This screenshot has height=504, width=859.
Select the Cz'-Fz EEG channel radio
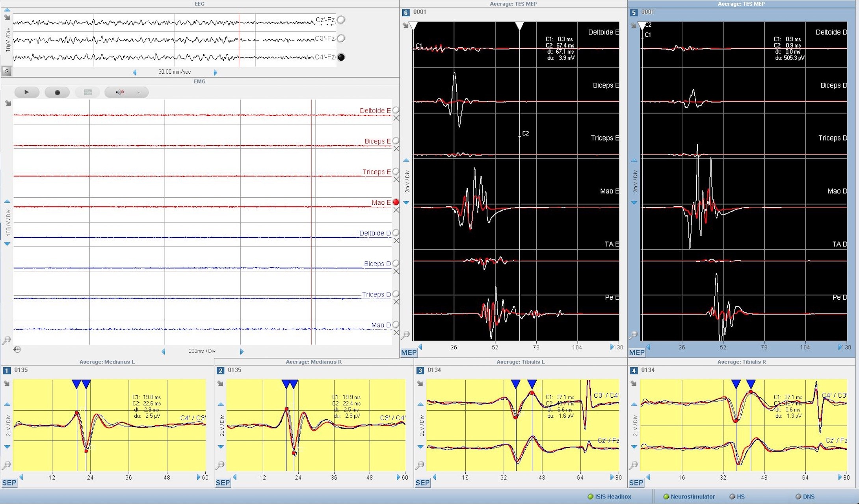point(341,19)
